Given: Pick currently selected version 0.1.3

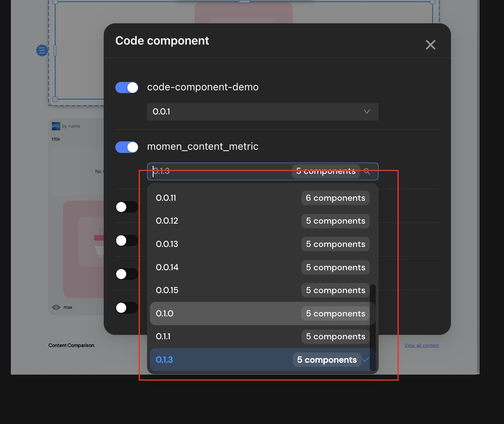Looking at the screenshot, I should tap(263, 360).
